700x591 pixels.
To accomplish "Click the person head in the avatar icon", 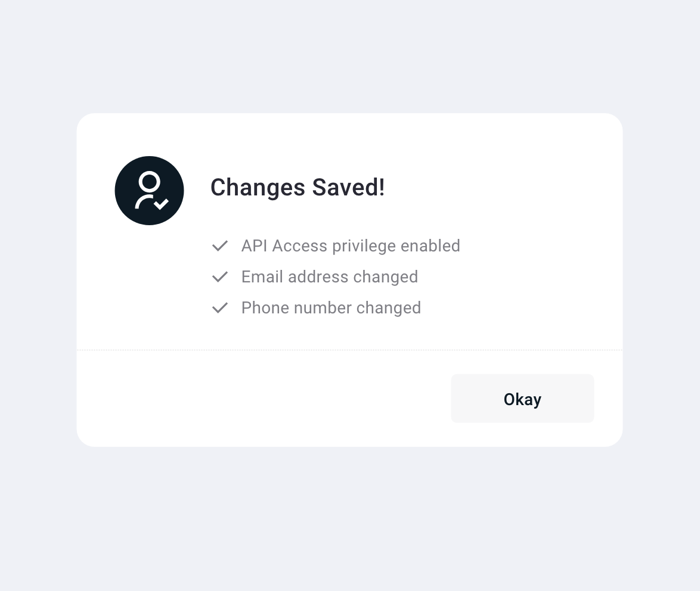I will click(x=149, y=182).
